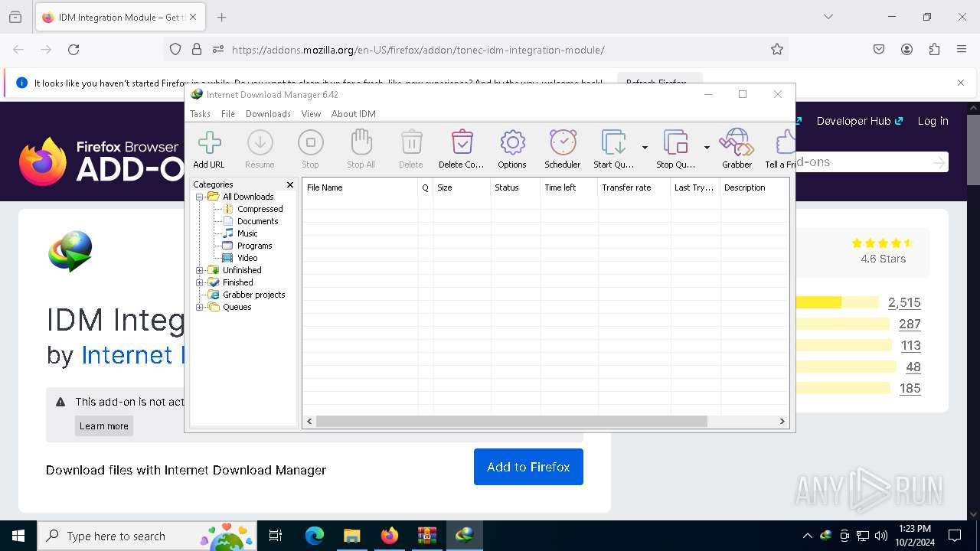Open Developer Hub link
The height and width of the screenshot is (551, 980).
click(860, 121)
